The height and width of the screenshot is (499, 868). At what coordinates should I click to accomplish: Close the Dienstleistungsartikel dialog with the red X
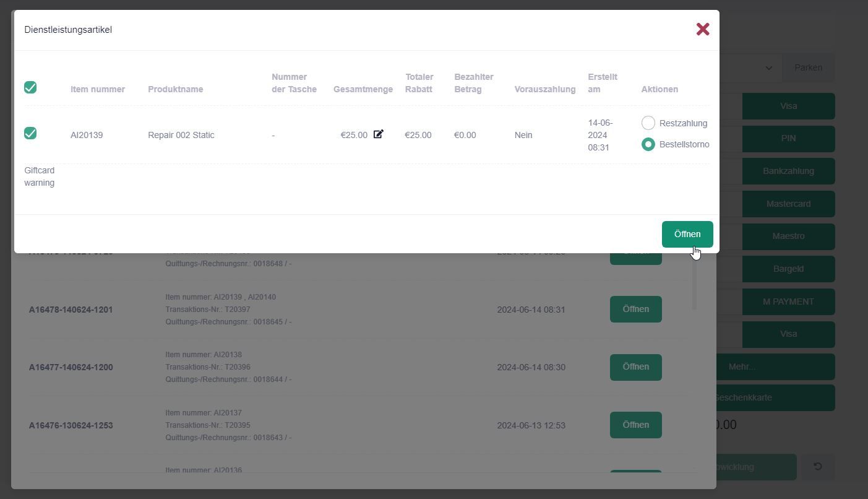pyautogui.click(x=702, y=29)
